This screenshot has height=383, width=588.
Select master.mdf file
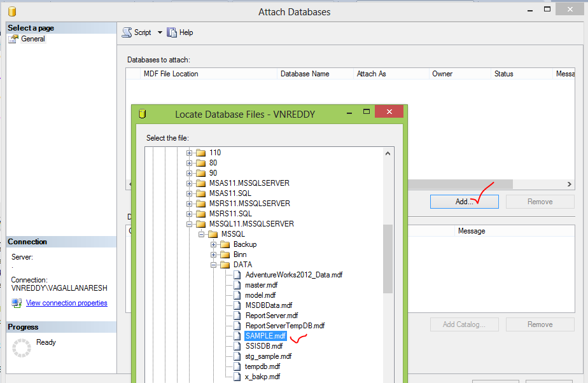pos(262,285)
